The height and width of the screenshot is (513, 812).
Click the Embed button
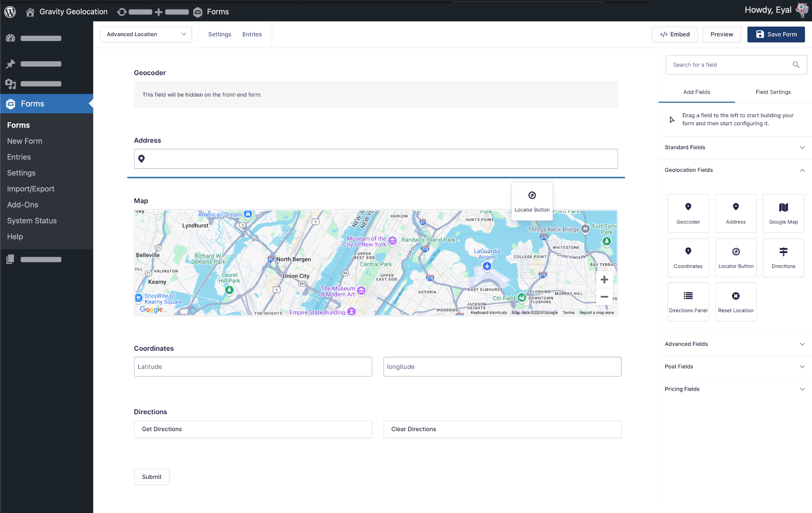coord(675,34)
